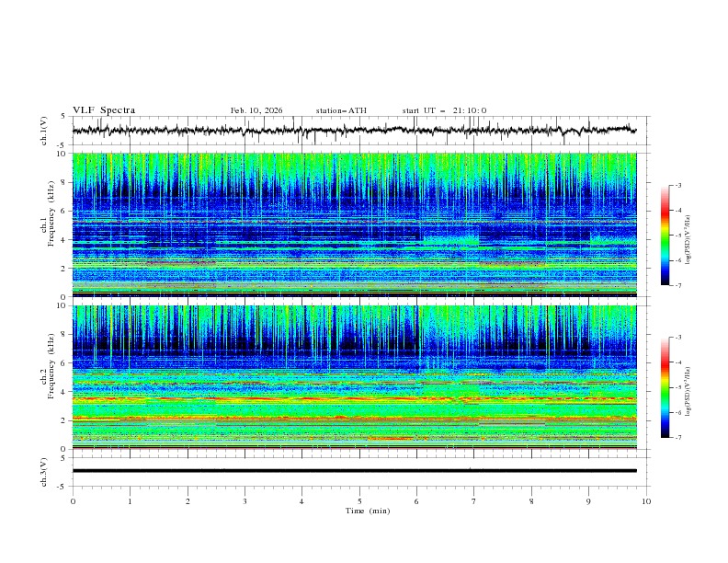Select the "start UT = 21:10:0" text
This screenshot has height=563, width=728.
tap(444, 110)
